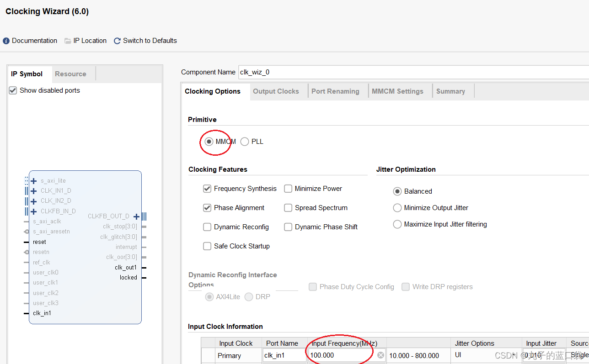Enable Minimize Power checkbox
This screenshot has height=364, width=589.
[288, 189]
